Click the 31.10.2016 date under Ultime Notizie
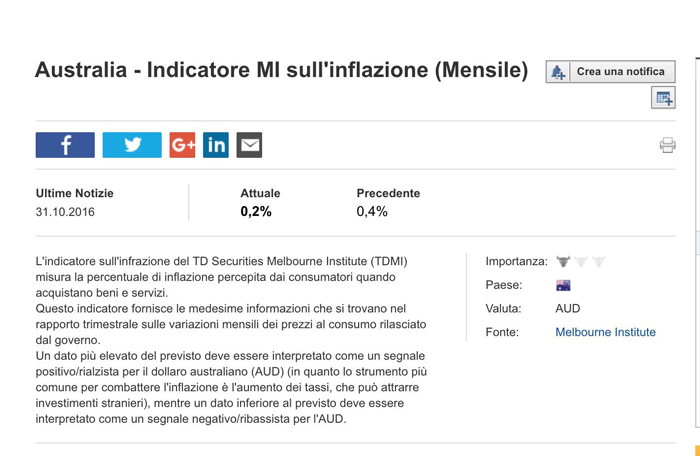Viewport: 700px width, 456px height. coord(65,212)
